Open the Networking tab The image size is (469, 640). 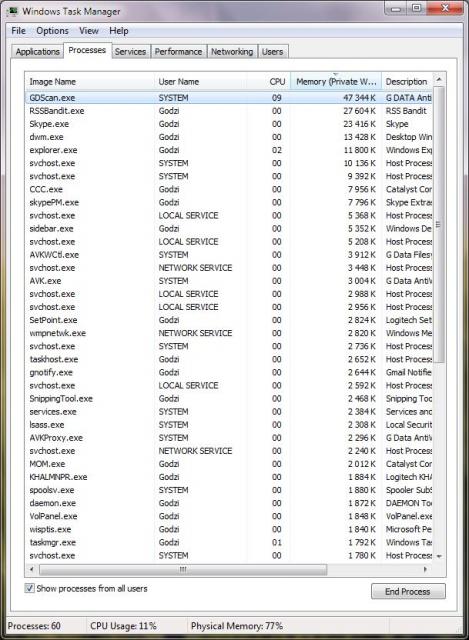(232, 52)
